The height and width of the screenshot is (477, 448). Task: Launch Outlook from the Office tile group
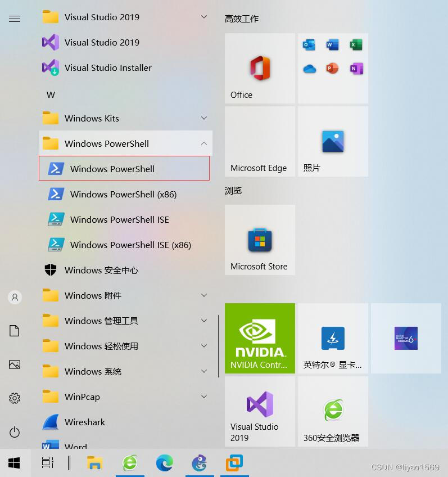point(309,45)
